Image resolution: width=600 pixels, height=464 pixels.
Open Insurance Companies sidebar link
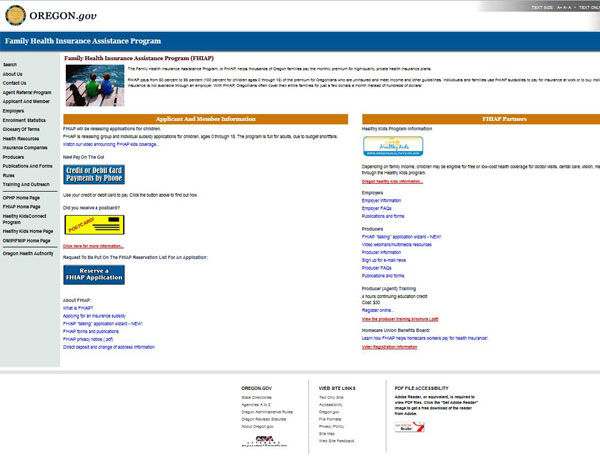(x=25, y=148)
